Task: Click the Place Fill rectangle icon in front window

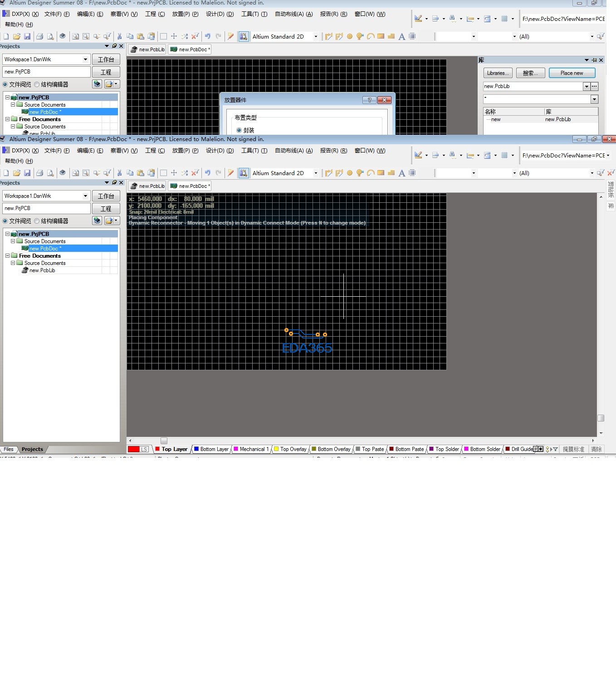Action: click(x=381, y=173)
